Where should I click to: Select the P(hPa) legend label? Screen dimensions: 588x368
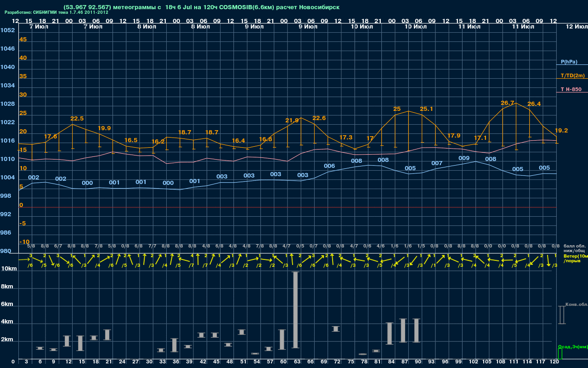(569, 62)
